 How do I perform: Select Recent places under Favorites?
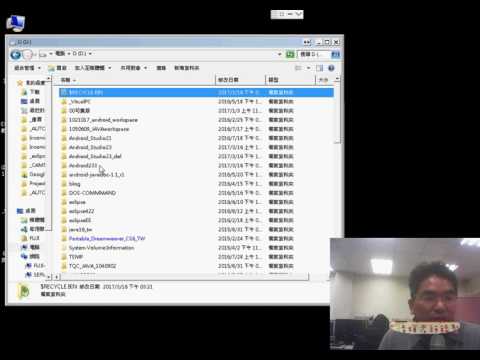37,110
